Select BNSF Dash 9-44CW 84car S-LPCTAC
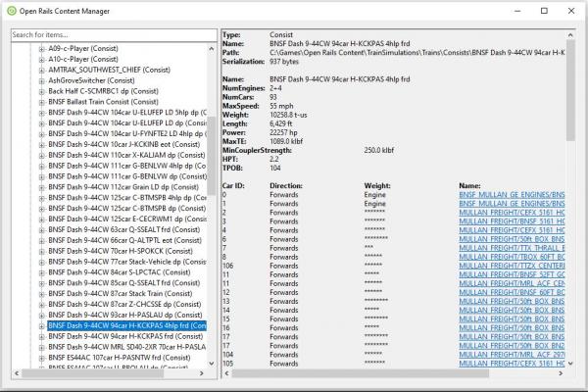Screen dimensions: 588x392 tap(120, 272)
